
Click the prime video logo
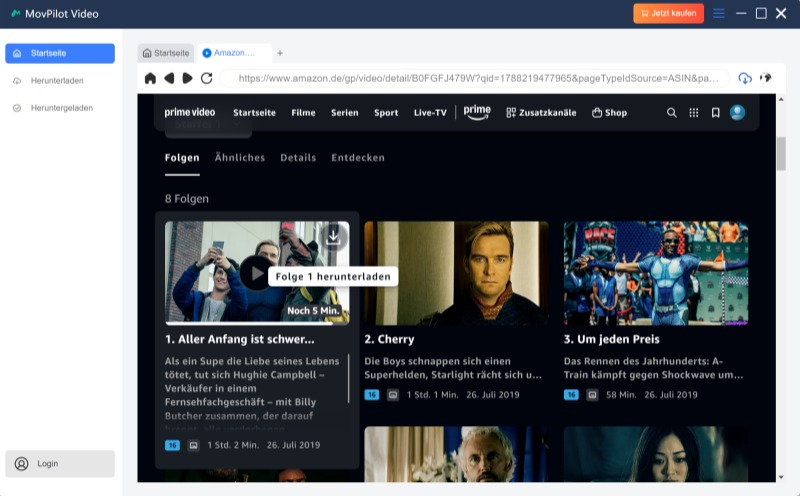(x=189, y=112)
